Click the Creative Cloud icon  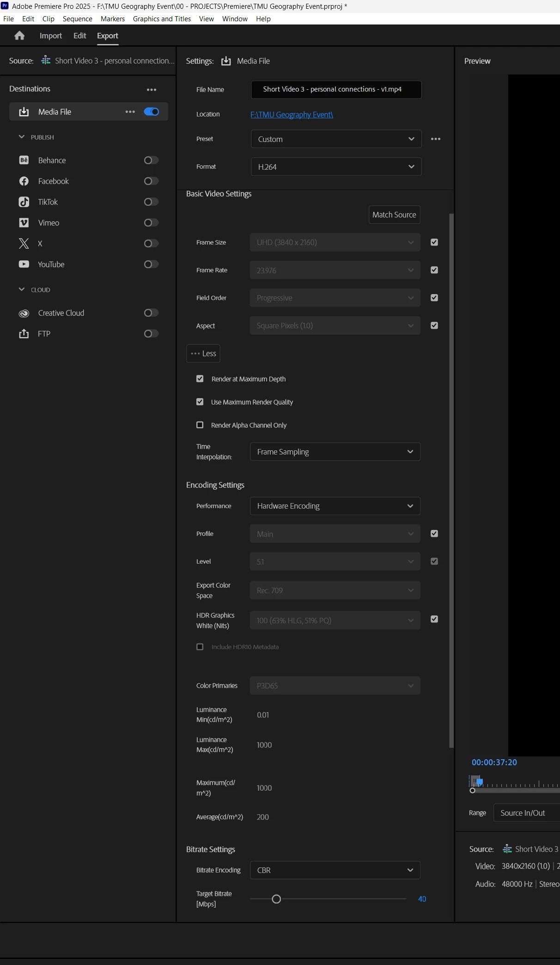click(x=24, y=313)
